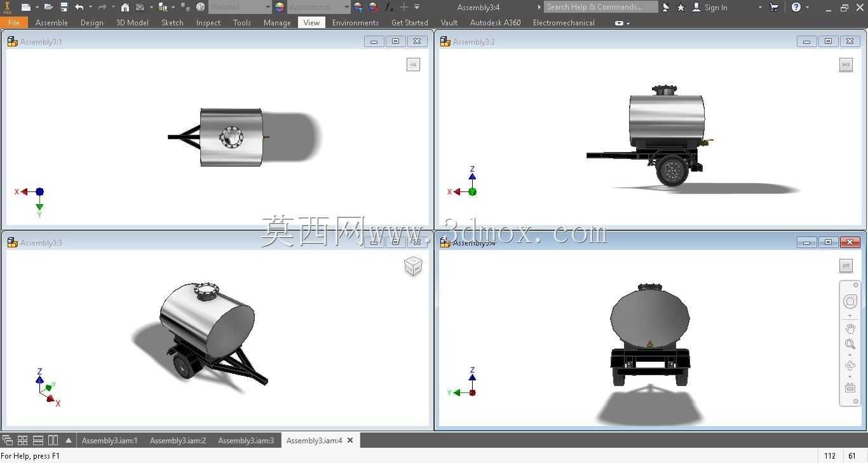Cascade windows using status bar icon
Viewport: 868px width, 463px height.
point(8,440)
